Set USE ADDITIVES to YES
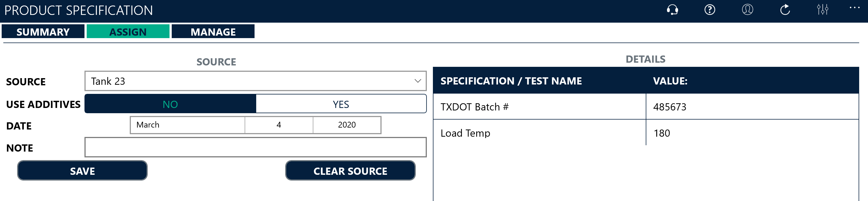 point(341,104)
